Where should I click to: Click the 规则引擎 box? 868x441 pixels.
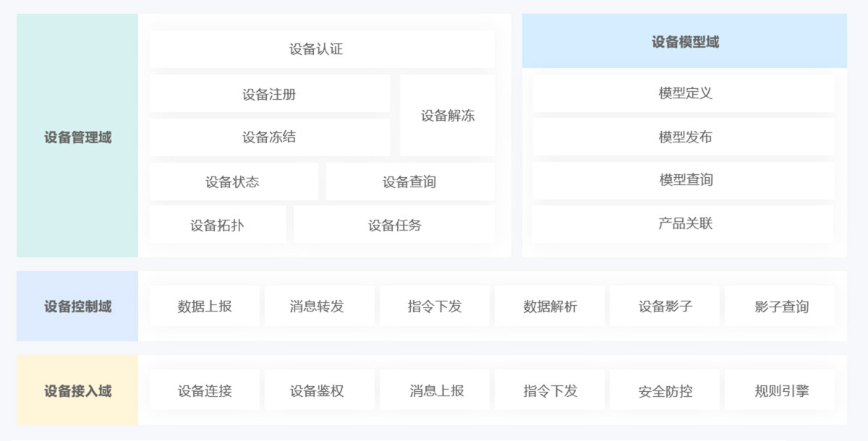pyautogui.click(x=780, y=391)
